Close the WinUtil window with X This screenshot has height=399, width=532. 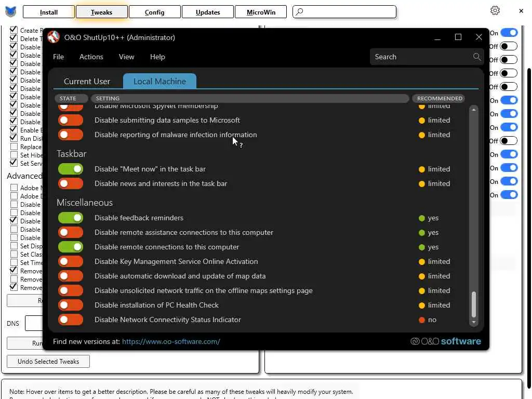tap(521, 11)
